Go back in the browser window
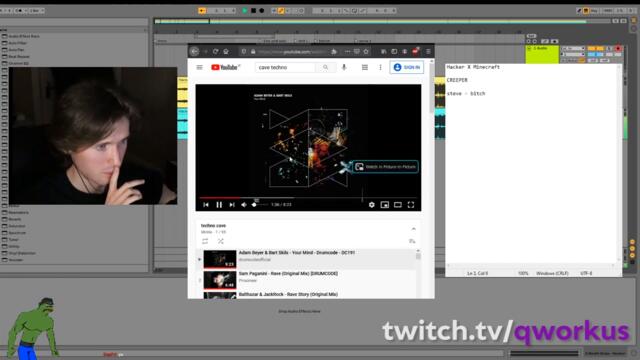 coord(195,51)
